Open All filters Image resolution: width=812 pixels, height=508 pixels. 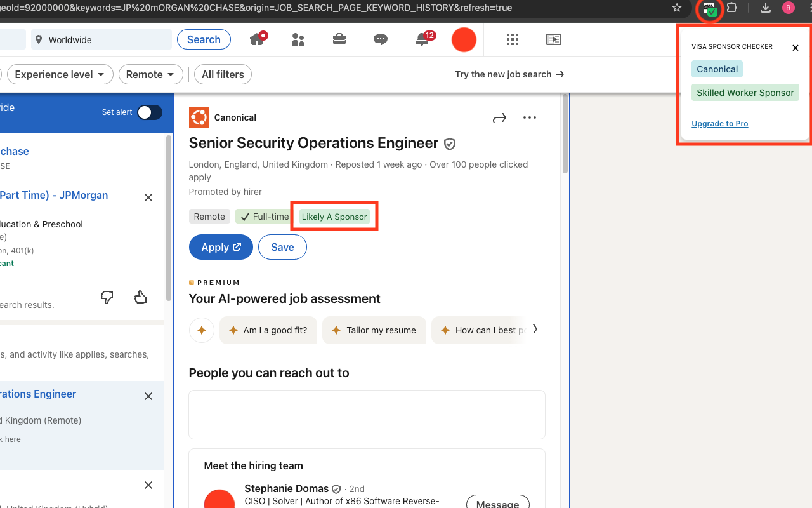(223, 74)
